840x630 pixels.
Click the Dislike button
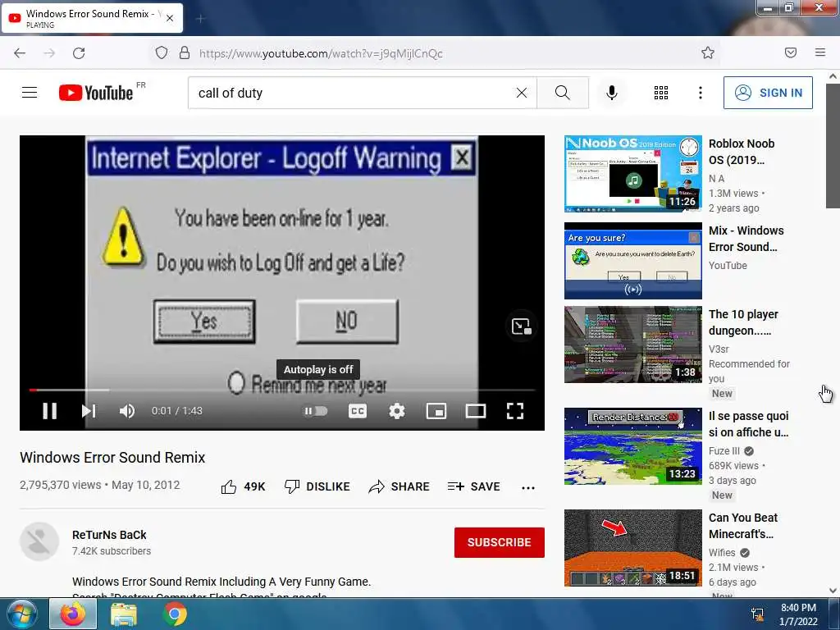click(317, 486)
